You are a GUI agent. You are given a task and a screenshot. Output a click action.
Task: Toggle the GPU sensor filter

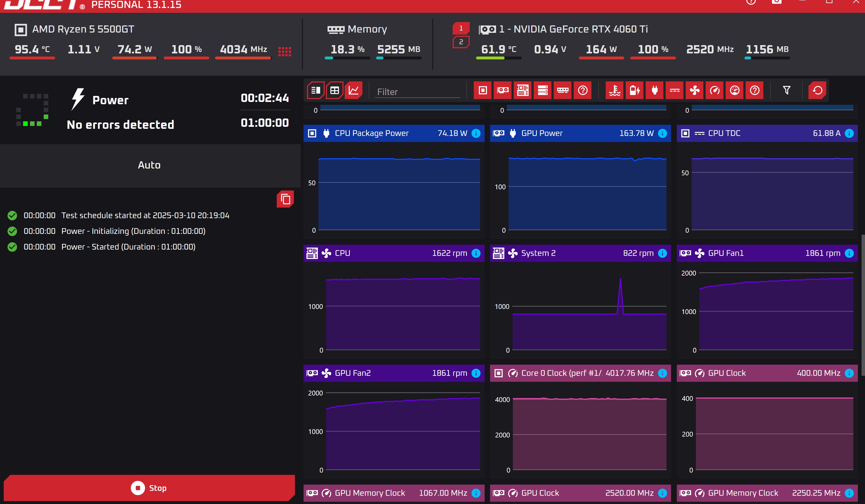pyautogui.click(x=503, y=90)
